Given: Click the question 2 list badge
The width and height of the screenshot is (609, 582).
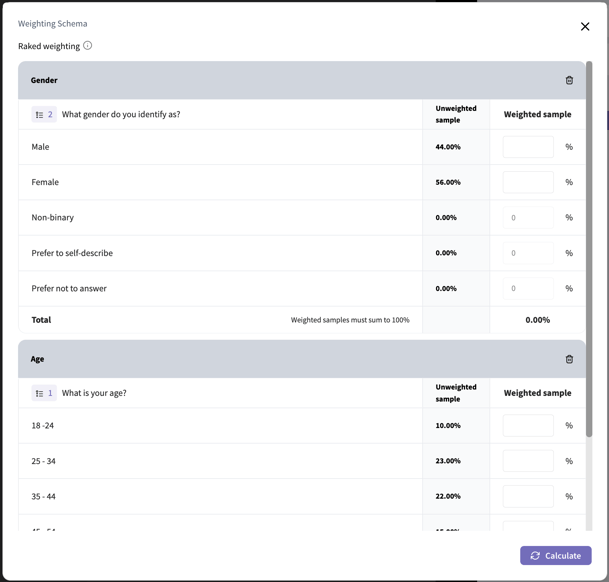Looking at the screenshot, I should [x=44, y=114].
